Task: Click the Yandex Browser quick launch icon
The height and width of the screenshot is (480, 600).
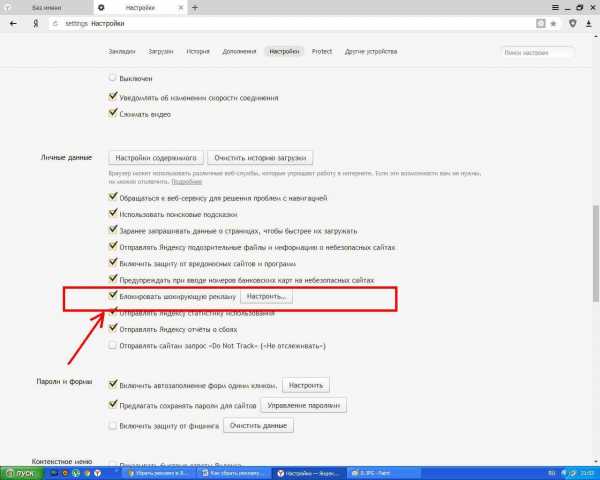Action: pyautogui.click(x=98, y=473)
